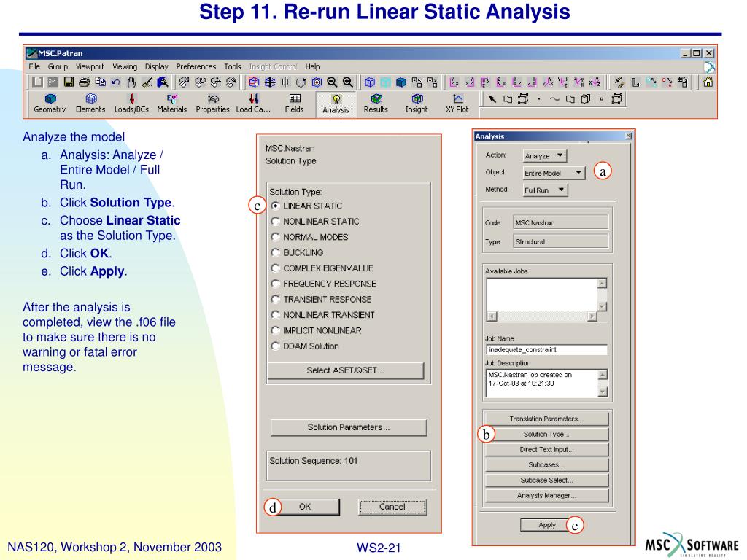Click the solid shaded cube icon
The height and width of the screenshot is (560, 747).
coord(401,82)
